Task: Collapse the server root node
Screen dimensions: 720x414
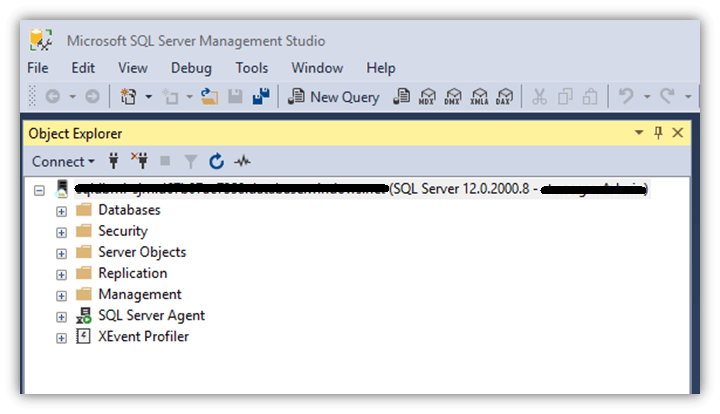Action: [40, 189]
